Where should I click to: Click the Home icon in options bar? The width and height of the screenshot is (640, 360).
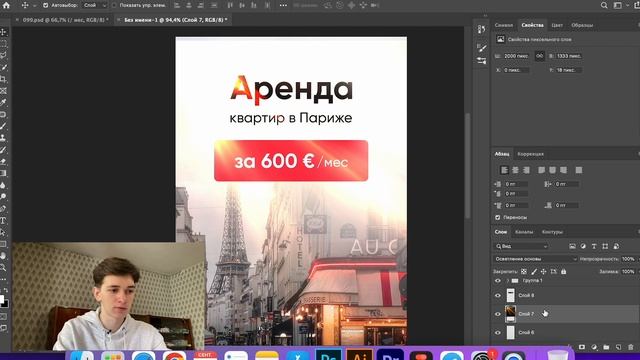6,5
